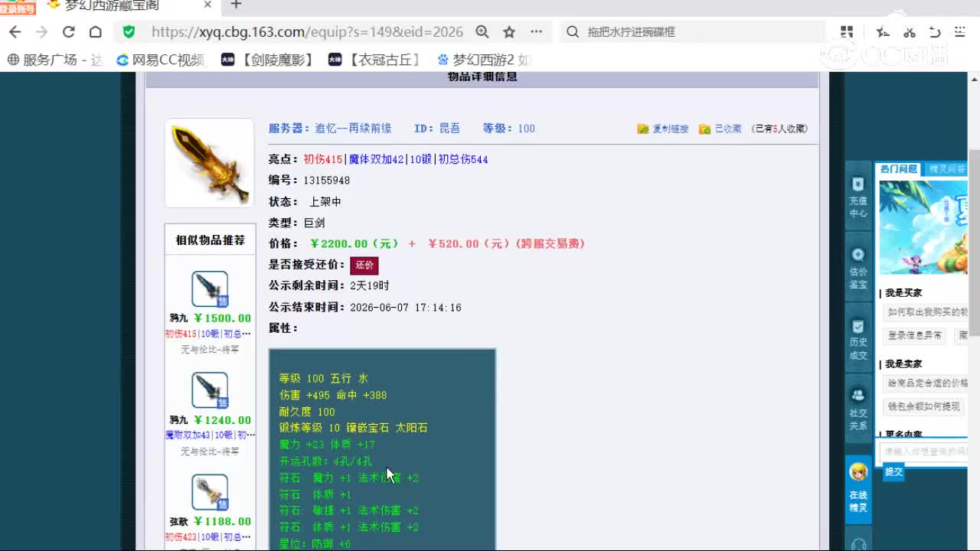Click item number 13155948

click(327, 181)
